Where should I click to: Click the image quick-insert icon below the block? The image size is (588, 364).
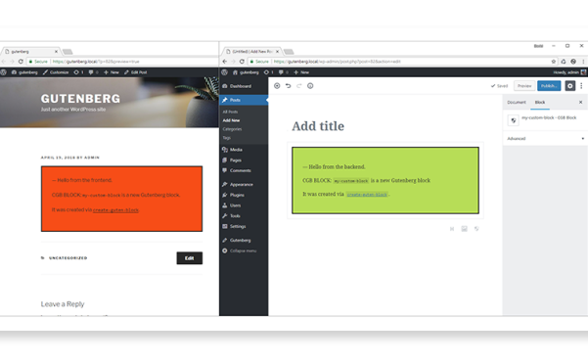pos(465,229)
